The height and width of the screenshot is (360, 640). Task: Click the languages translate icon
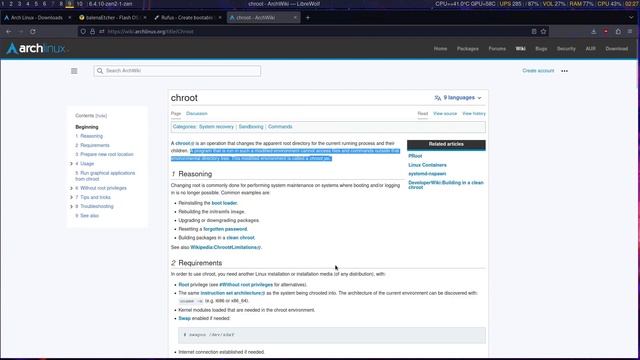tap(438, 98)
